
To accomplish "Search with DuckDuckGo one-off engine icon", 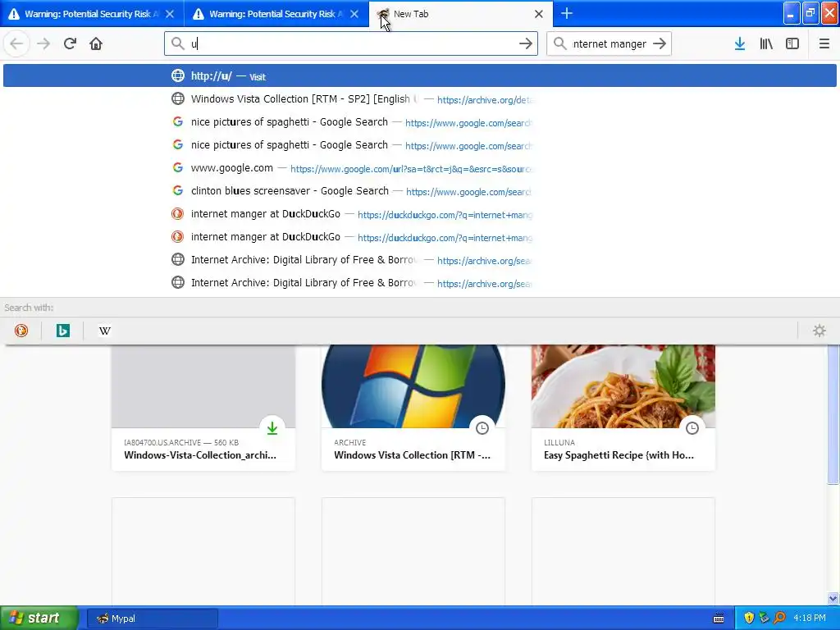I will point(21,331).
